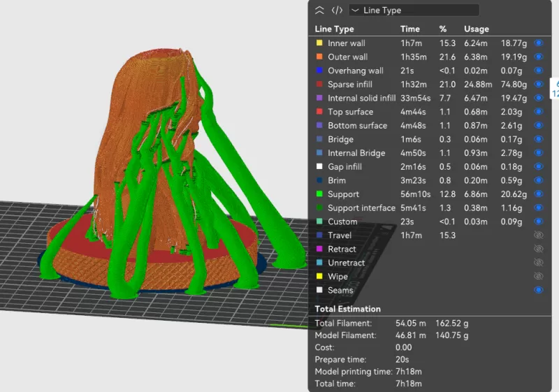Click the Time column header
Image resolution: width=559 pixels, height=392 pixels.
[x=410, y=29]
